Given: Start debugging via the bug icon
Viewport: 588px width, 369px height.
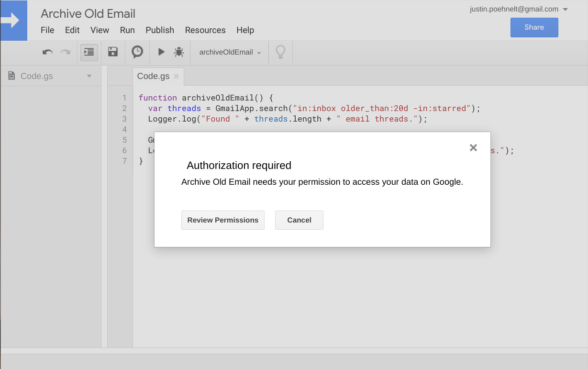Looking at the screenshot, I should [x=179, y=52].
